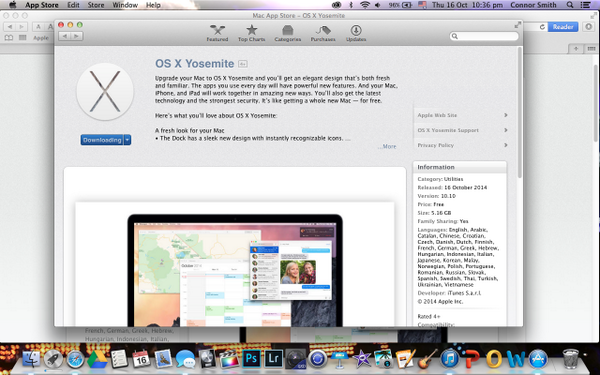Open Top Charts star icon
Viewport: 600px width, 375px height.
(251, 33)
